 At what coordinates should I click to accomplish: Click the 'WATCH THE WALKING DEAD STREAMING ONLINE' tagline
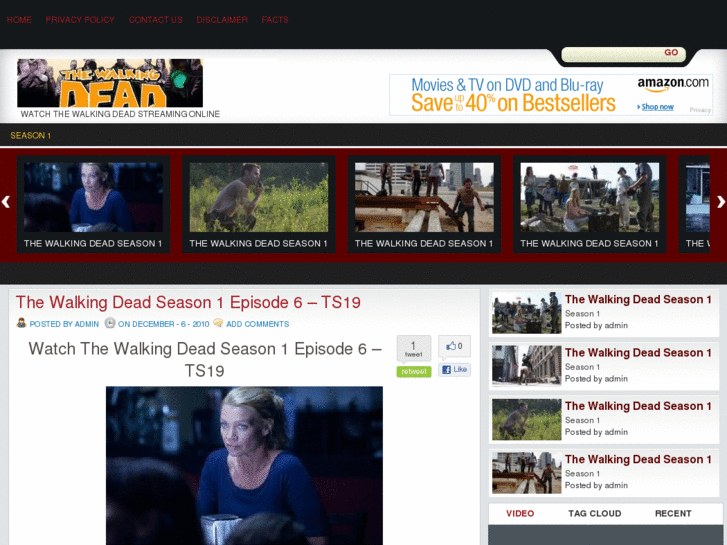click(x=120, y=114)
